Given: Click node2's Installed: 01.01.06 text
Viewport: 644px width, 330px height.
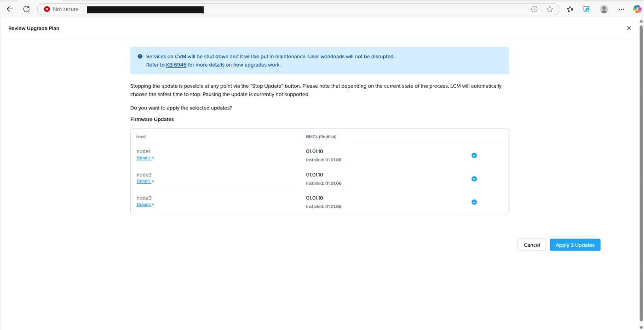Looking at the screenshot, I should [x=324, y=183].
